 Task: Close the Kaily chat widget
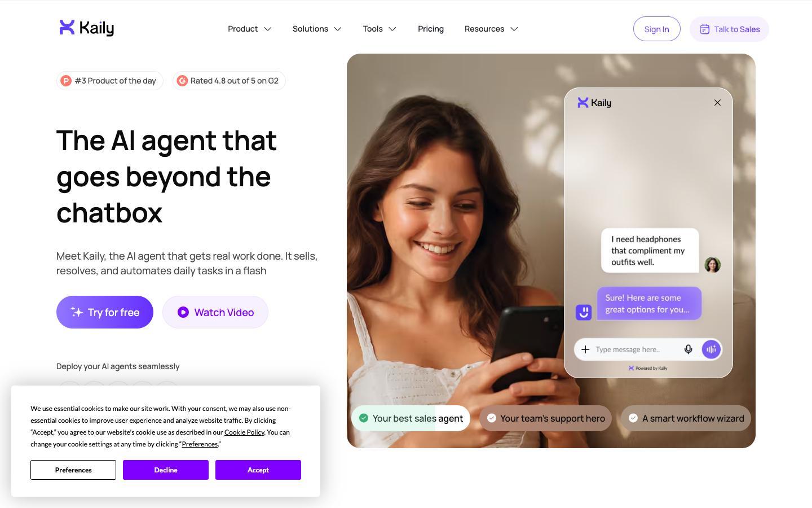coord(717,103)
